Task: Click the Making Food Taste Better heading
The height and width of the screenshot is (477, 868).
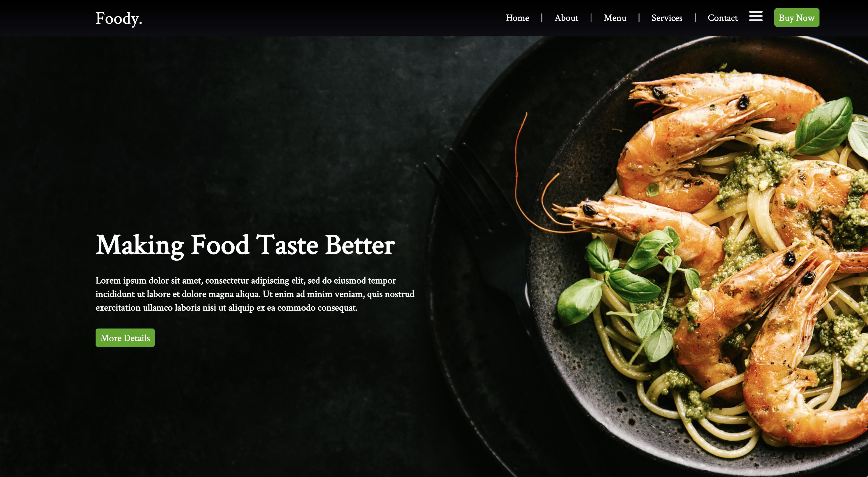Action: 245,245
